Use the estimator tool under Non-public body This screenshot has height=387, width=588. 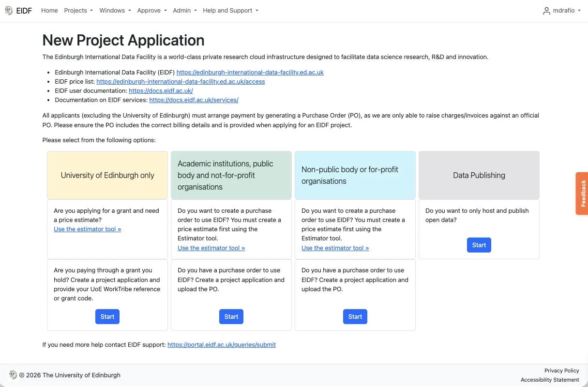click(x=335, y=248)
